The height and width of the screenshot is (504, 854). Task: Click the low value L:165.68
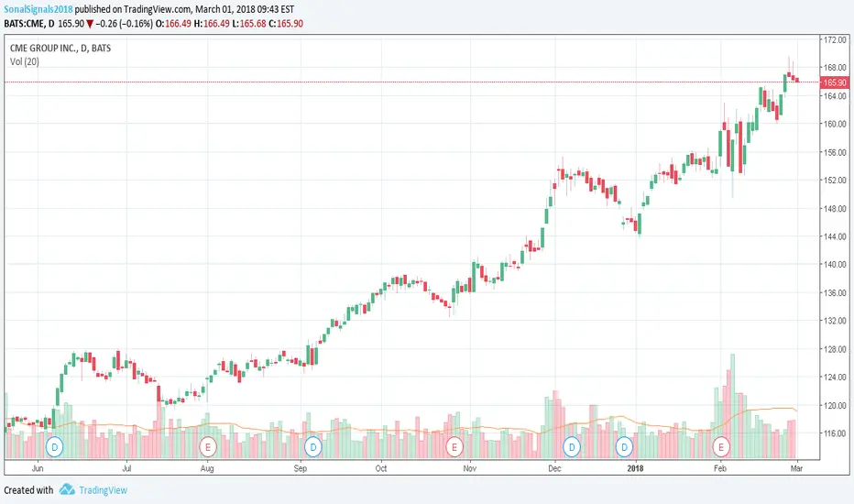(249, 24)
